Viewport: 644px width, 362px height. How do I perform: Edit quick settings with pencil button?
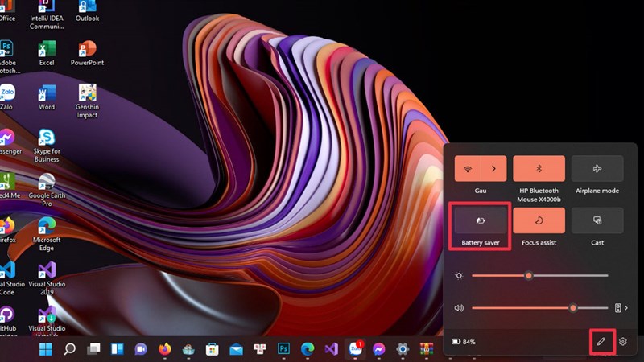click(601, 341)
